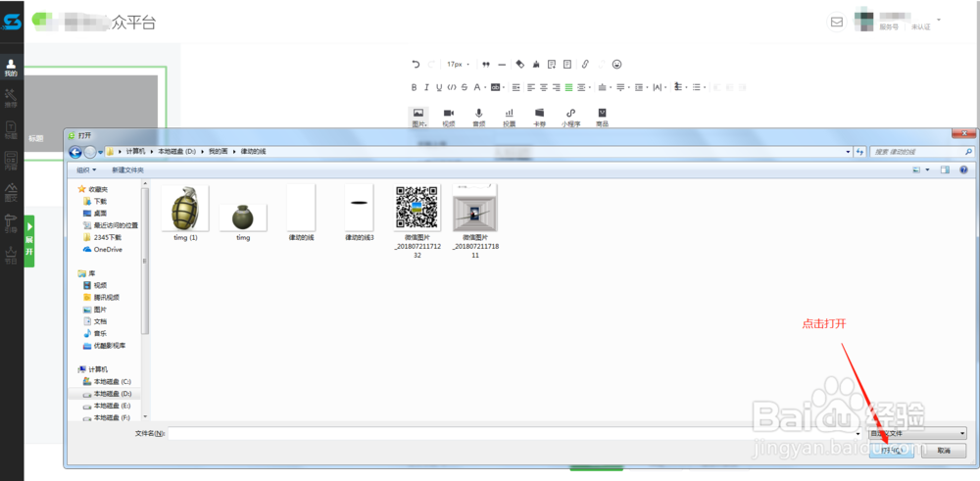Open the file type filter combo box
The image size is (980, 481).
click(917, 433)
